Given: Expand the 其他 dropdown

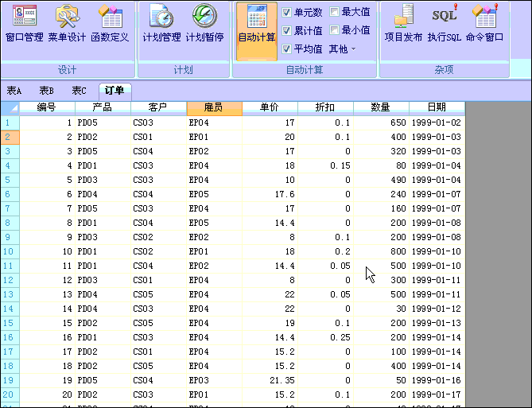Looking at the screenshot, I should click(x=342, y=49).
